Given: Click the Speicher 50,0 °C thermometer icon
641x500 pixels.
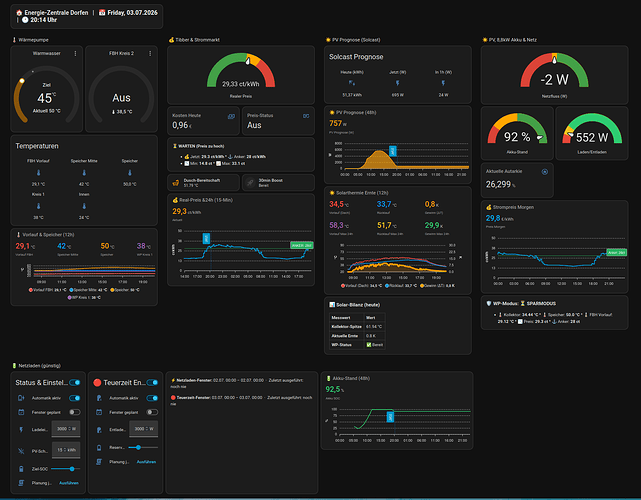Looking at the screenshot, I should tap(130, 173).
